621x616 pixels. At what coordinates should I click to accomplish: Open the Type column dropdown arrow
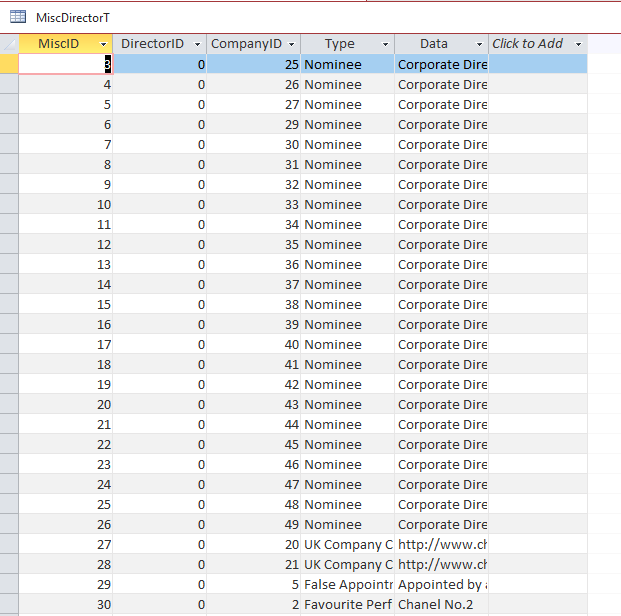(385, 44)
